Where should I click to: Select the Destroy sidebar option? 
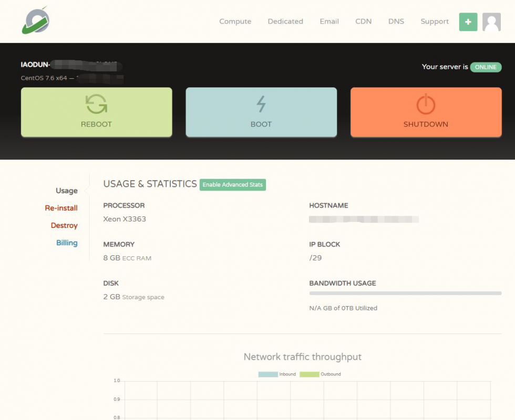pyautogui.click(x=64, y=225)
